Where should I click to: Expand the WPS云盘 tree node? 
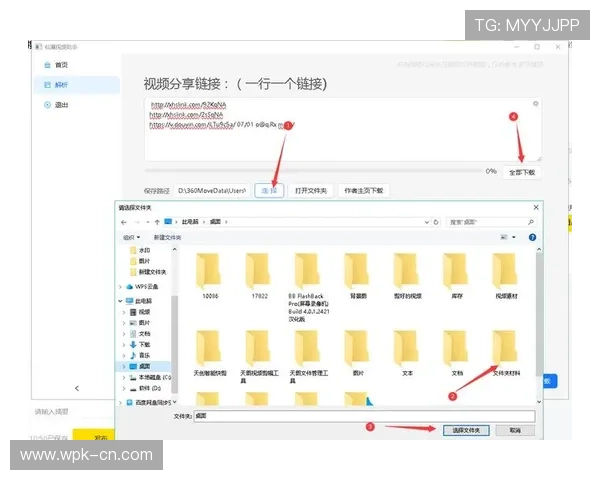121,287
